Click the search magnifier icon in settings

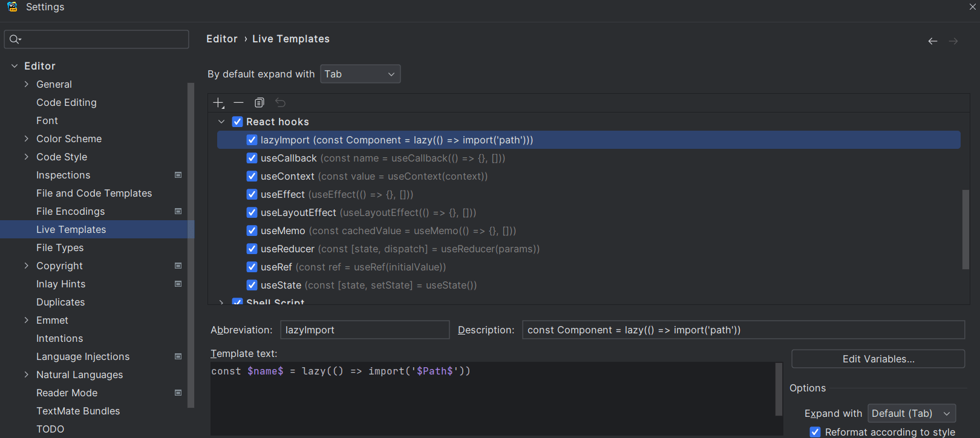pyautogui.click(x=15, y=39)
